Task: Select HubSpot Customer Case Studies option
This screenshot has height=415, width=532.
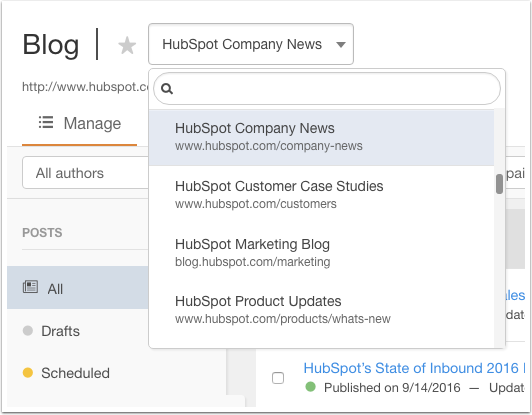Action: point(321,195)
